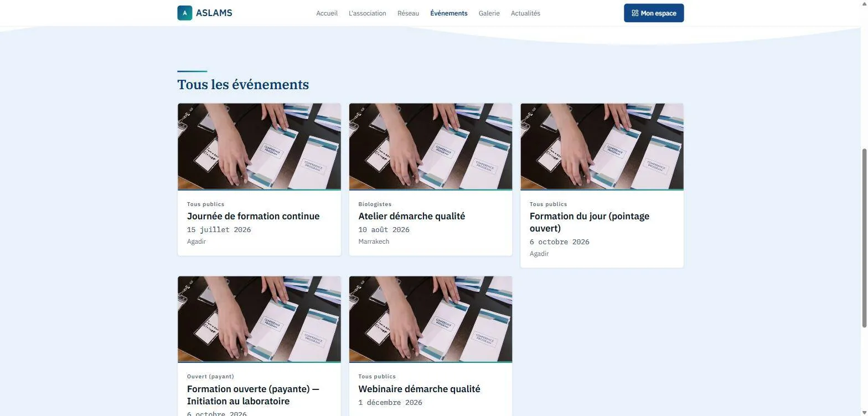Click the Journée de formation continue image
Image resolution: width=868 pixels, height=416 pixels.
click(259, 146)
